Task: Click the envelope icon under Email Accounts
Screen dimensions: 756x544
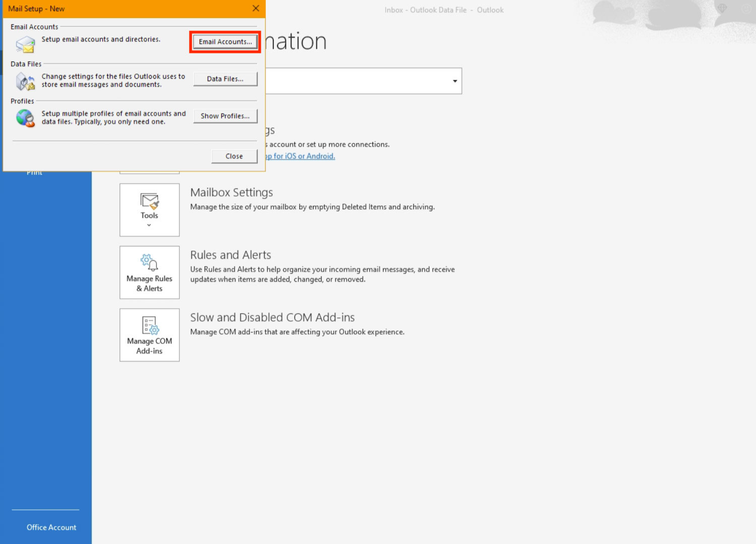Action: tap(25, 44)
